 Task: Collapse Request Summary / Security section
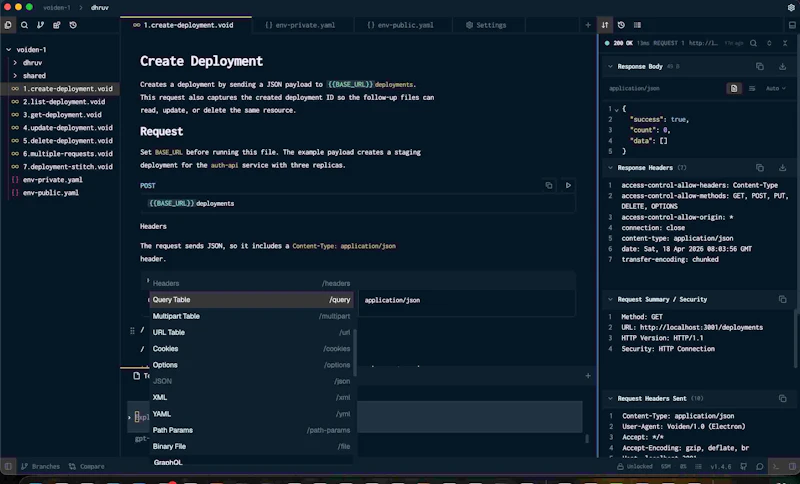tap(610, 299)
